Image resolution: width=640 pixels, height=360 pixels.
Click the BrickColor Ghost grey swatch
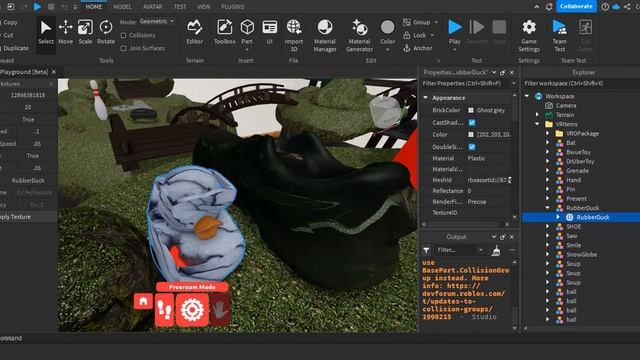(x=471, y=110)
